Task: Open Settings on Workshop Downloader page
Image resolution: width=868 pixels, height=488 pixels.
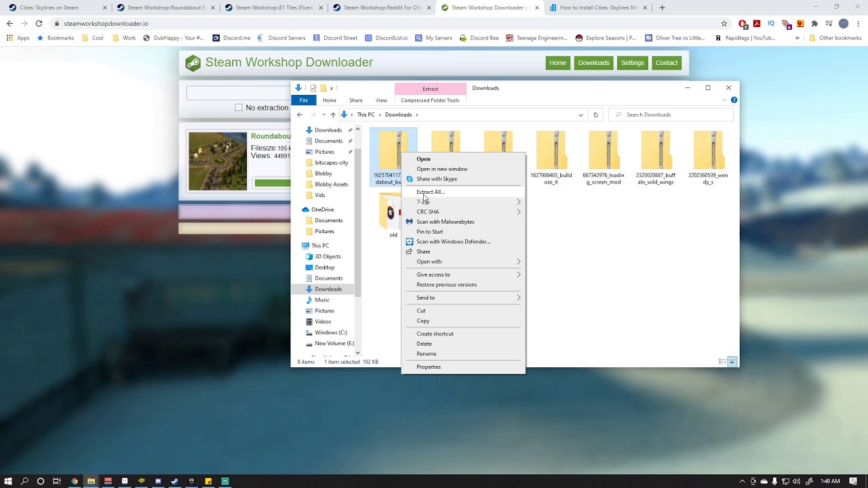Action: click(x=632, y=63)
